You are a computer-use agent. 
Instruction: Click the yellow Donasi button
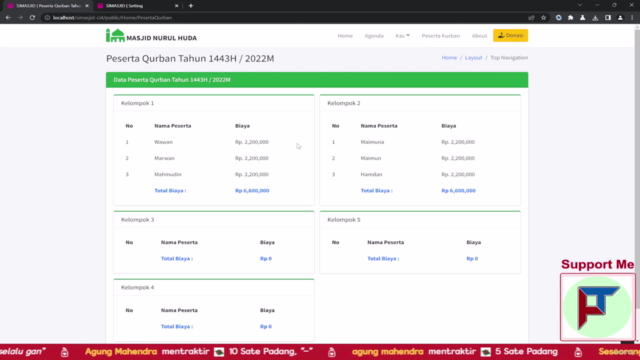point(510,36)
